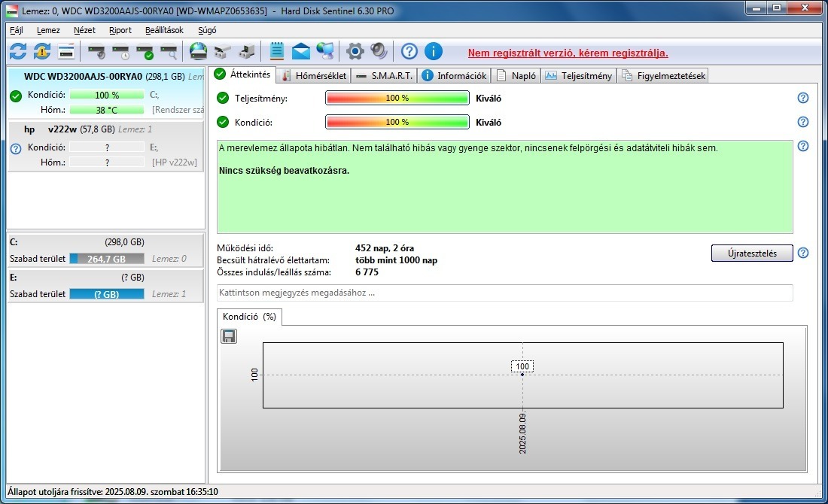Save the chart with the floppy disk icon
The width and height of the screenshot is (828, 504).
click(x=229, y=336)
